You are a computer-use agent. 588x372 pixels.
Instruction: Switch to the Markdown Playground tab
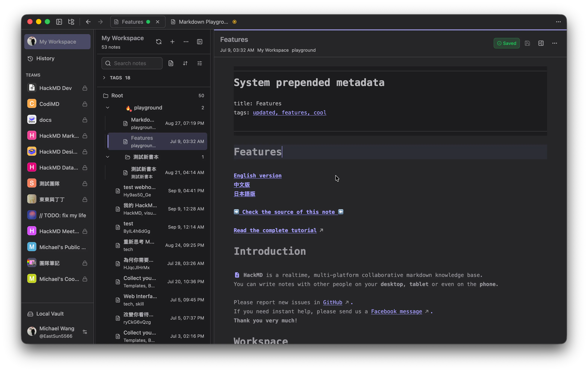(203, 22)
